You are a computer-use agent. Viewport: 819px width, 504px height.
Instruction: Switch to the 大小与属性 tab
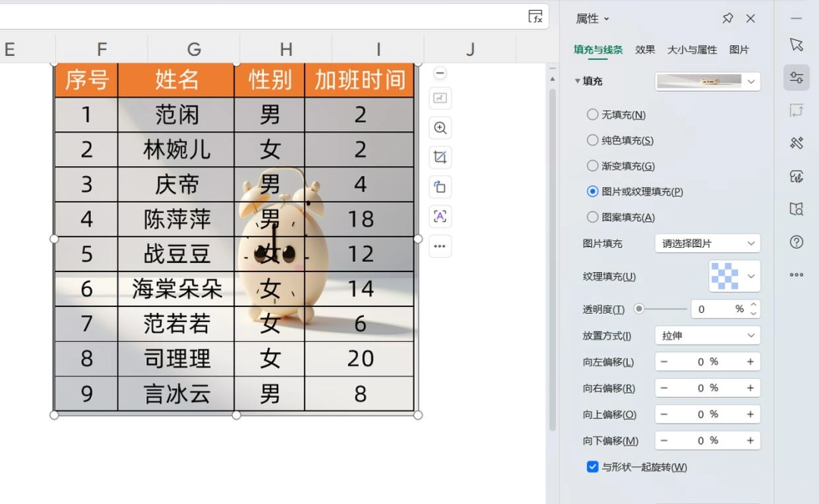coord(692,49)
